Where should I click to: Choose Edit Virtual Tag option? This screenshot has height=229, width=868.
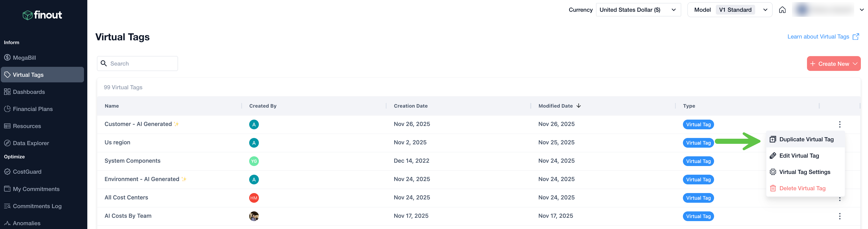point(799,156)
